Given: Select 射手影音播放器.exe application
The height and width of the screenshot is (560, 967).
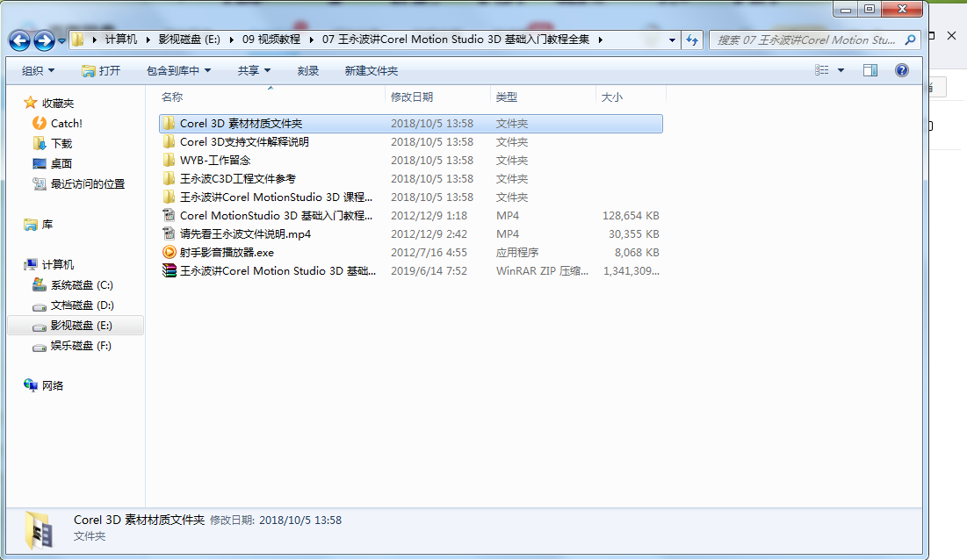Looking at the screenshot, I should [x=411, y=253].
